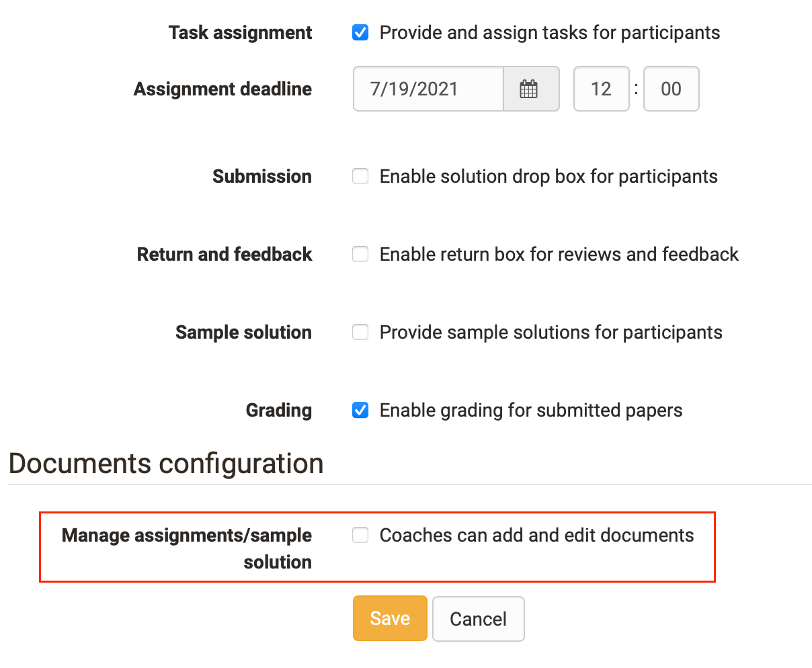
Task: Check the Sample solution checkbox
Action: coord(360,332)
